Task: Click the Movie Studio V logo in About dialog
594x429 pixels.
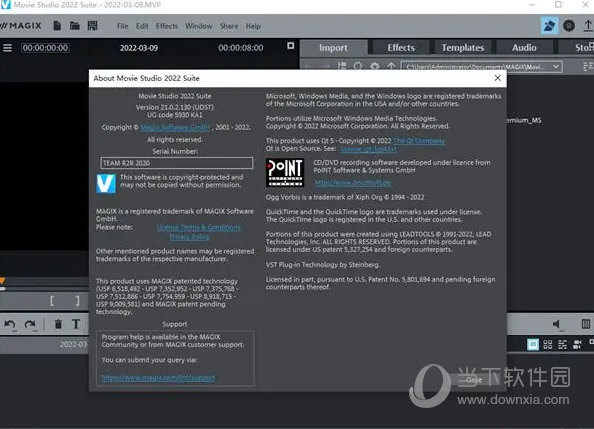Action: coord(106,183)
